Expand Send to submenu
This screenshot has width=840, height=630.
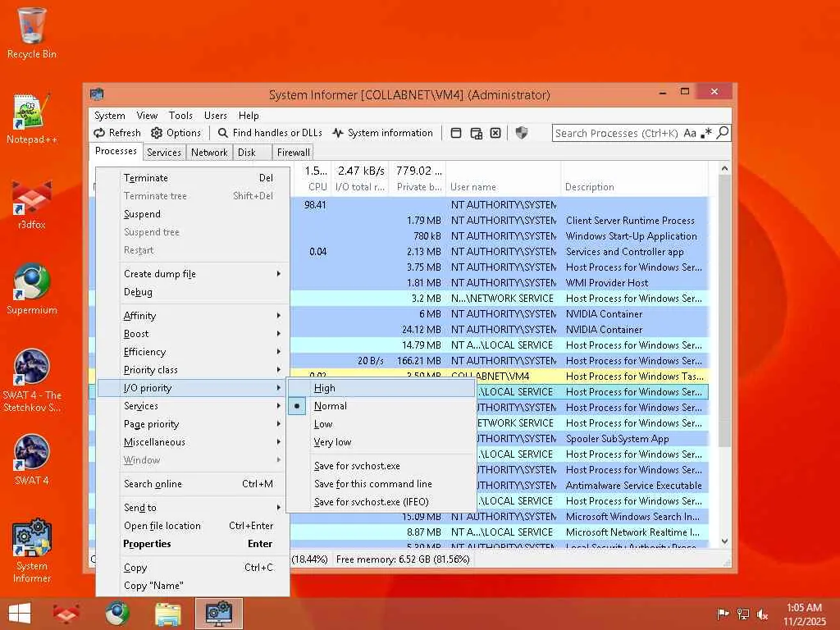coord(194,507)
